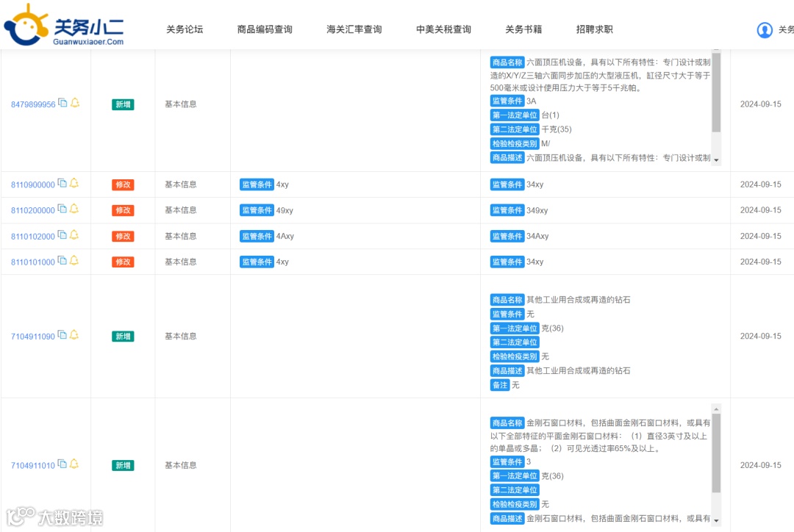Click 修改 badge in row 8110101000

123,262
